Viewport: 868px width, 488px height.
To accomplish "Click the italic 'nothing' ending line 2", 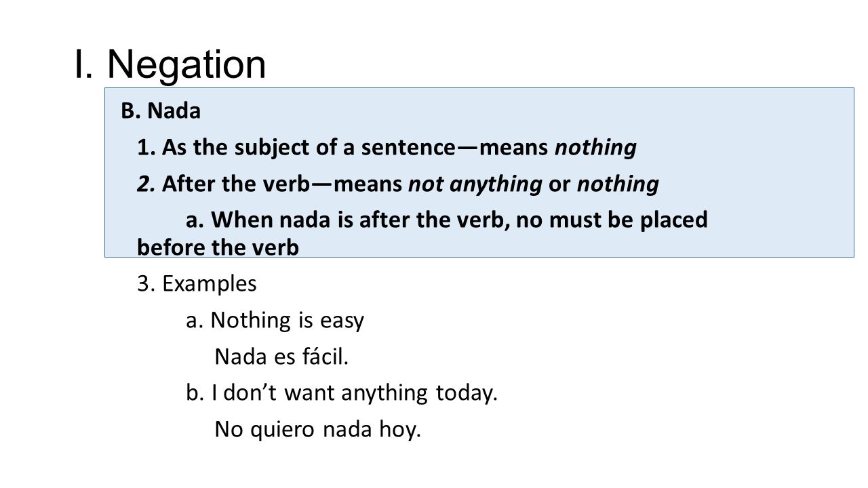I will (618, 184).
